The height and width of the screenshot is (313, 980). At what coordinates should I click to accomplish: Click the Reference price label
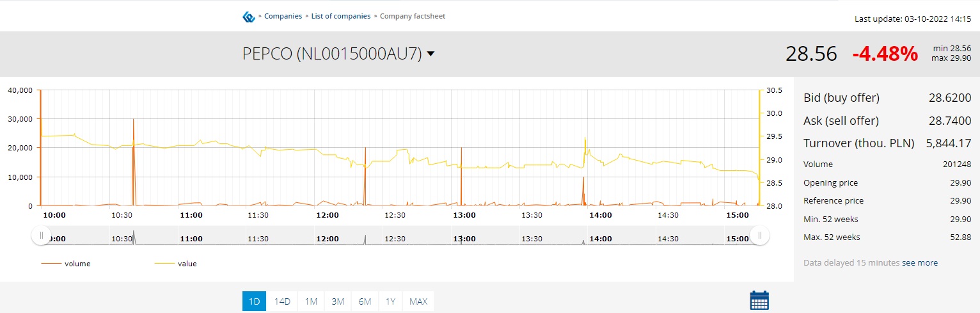[834, 201]
